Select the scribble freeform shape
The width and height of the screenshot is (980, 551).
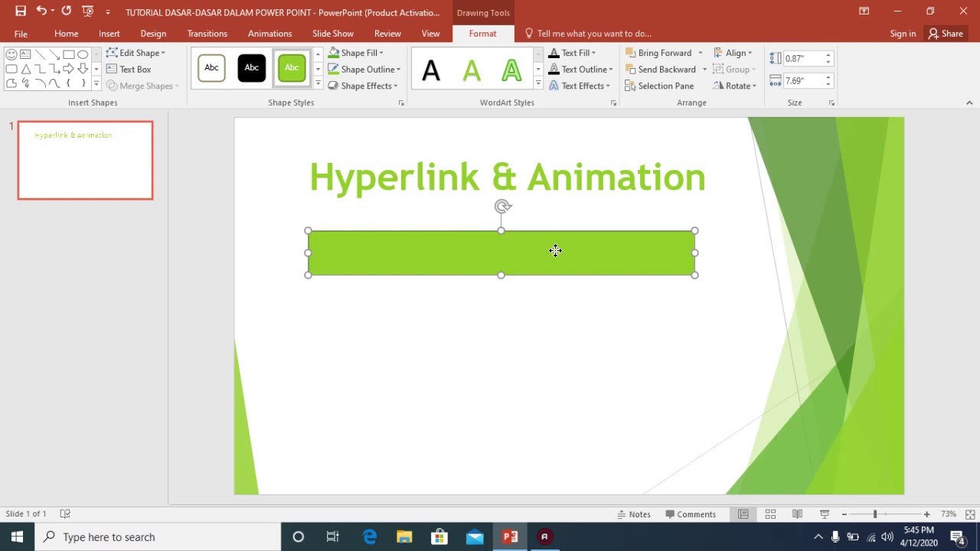[x=25, y=83]
